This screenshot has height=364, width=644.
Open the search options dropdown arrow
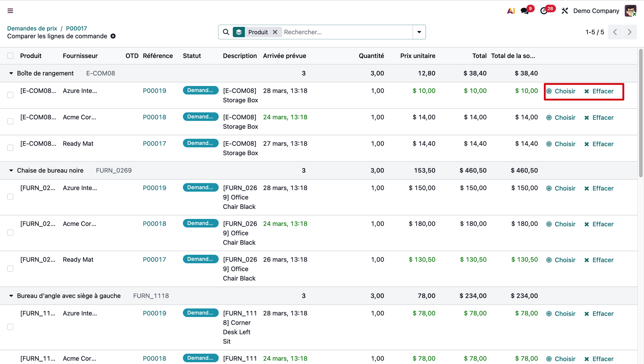[419, 32]
